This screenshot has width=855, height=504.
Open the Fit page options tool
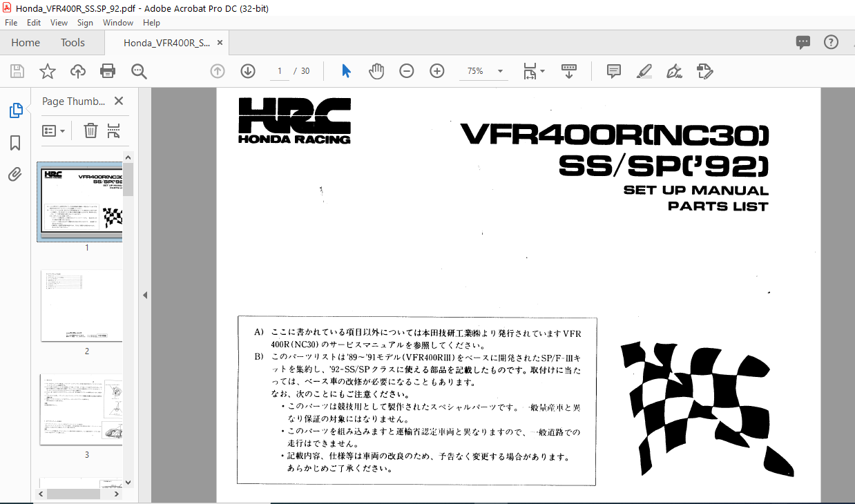click(530, 71)
